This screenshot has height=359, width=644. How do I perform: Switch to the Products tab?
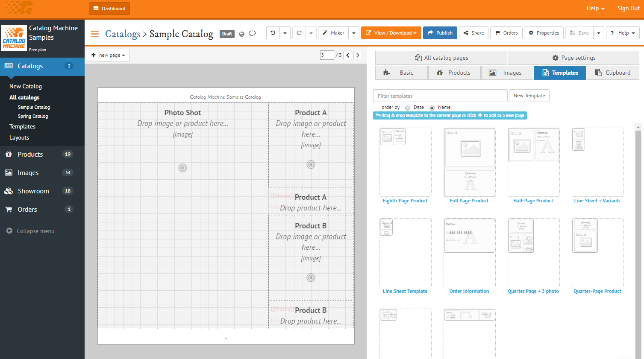point(455,73)
